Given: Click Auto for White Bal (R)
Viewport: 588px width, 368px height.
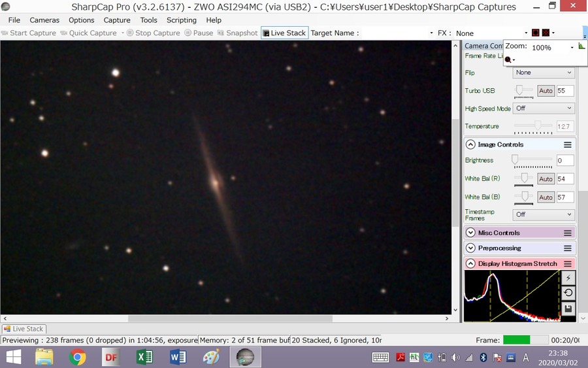Looking at the screenshot, I should tap(546, 179).
